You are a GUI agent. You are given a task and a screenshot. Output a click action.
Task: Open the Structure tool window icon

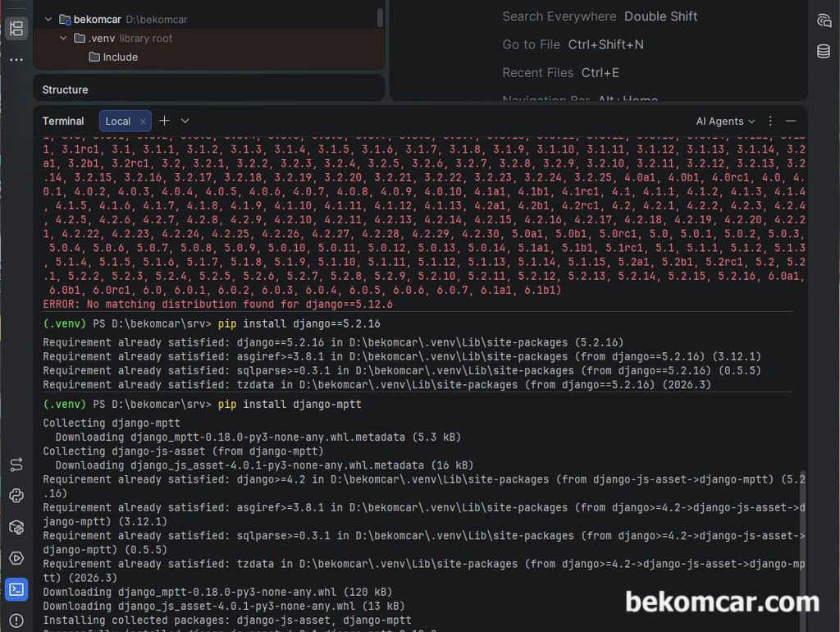point(16,29)
